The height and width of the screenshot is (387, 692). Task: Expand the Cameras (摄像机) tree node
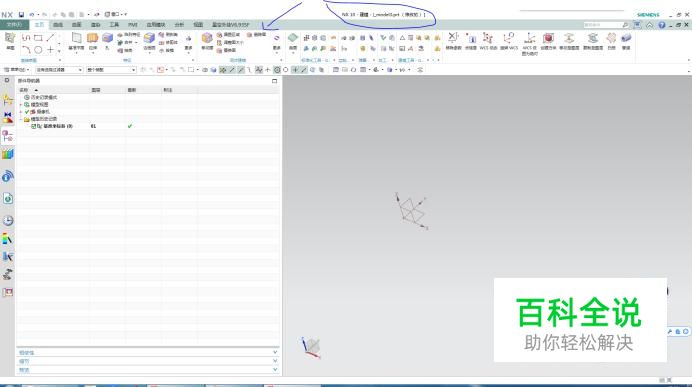(21, 112)
